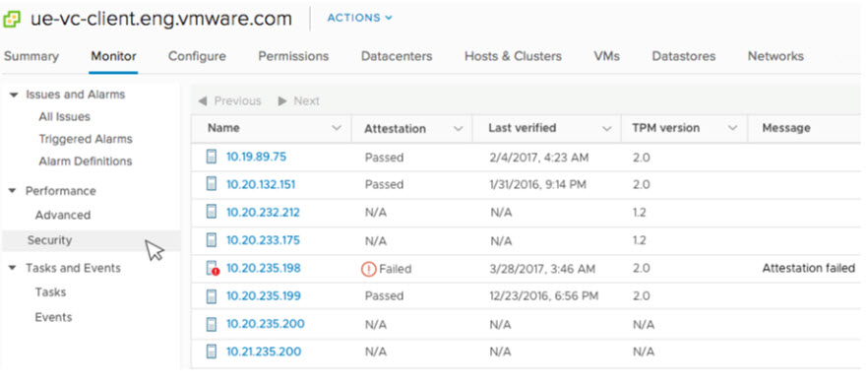The width and height of the screenshot is (868, 385).
Task: Click the Next page button
Action: click(x=299, y=100)
